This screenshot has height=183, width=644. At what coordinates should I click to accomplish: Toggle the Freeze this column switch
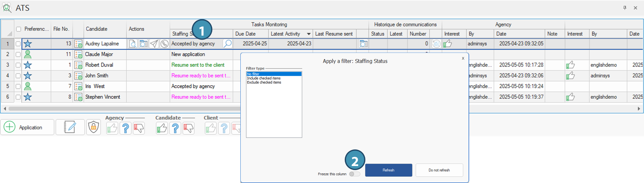coord(354,174)
